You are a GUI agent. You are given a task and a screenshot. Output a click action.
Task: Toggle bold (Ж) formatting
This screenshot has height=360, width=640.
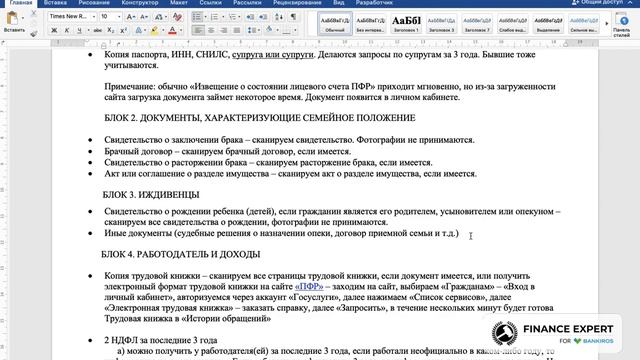(x=54, y=30)
